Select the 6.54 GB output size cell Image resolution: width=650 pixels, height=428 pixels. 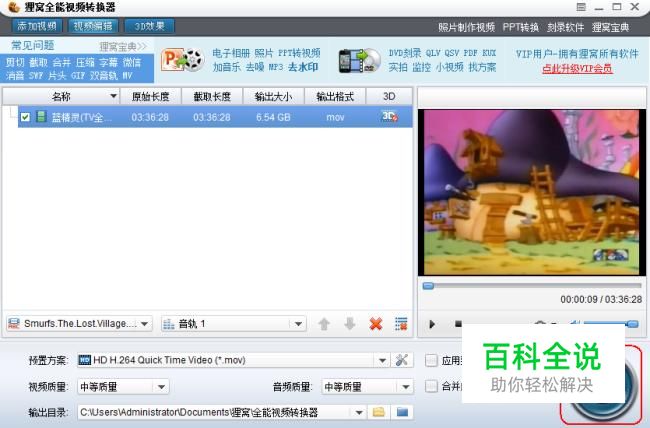pos(273,117)
